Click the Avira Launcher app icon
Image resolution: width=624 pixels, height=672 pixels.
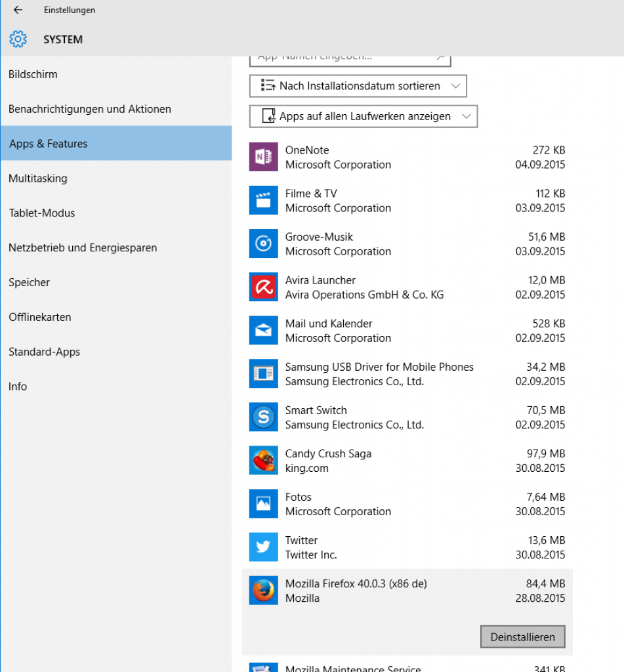(x=264, y=287)
